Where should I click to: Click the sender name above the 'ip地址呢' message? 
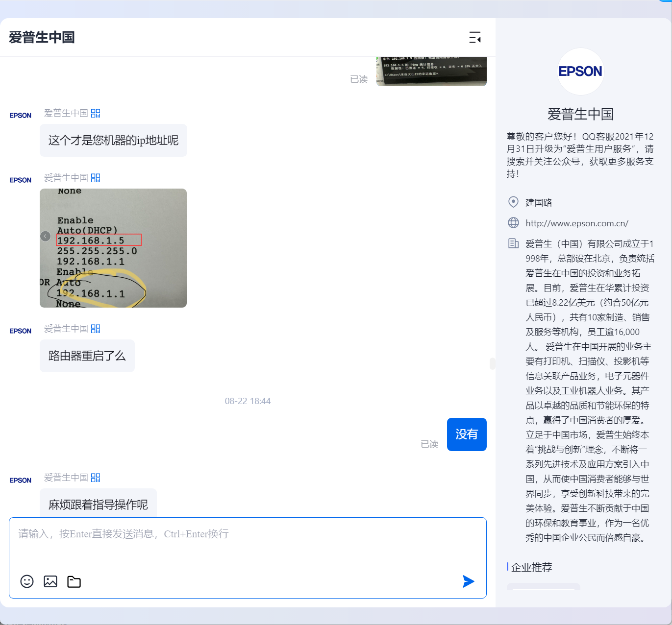(x=66, y=113)
